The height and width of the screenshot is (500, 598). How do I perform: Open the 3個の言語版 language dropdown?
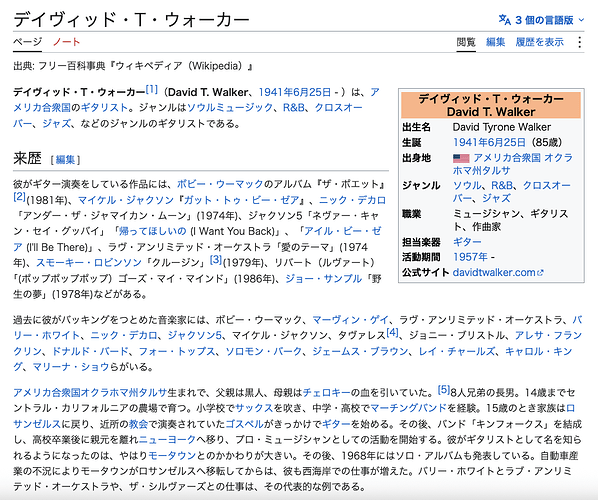541,20
